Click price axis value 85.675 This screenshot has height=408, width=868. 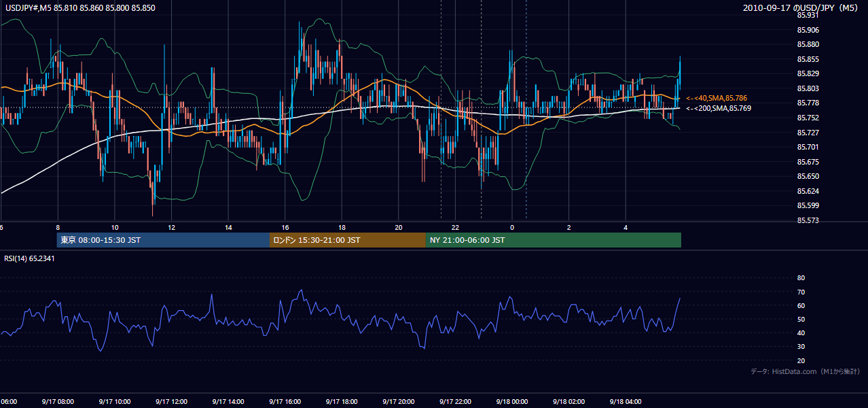pyautogui.click(x=808, y=162)
